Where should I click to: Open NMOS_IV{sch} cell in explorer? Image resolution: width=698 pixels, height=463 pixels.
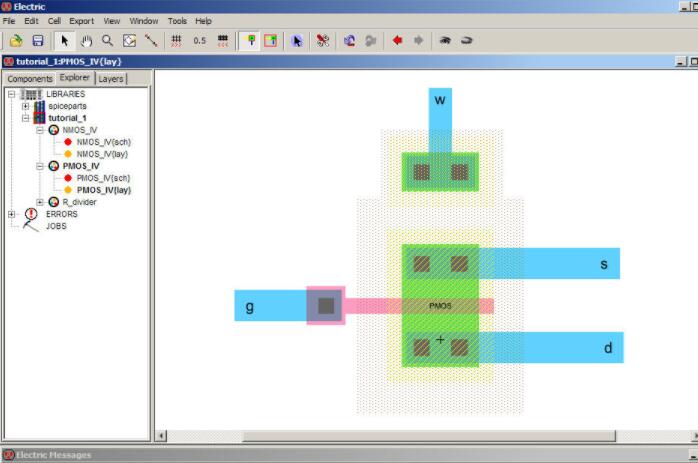tap(103, 142)
